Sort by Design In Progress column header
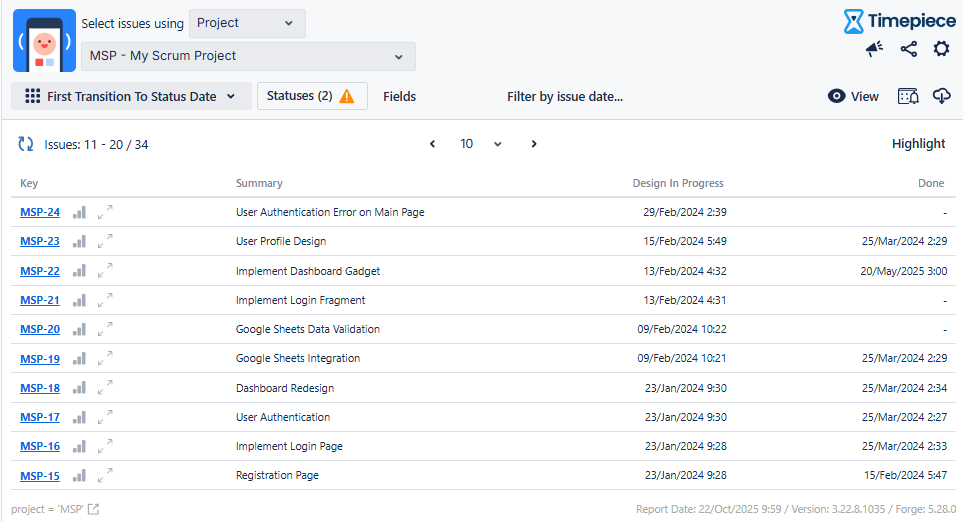Image resolution: width=963 pixels, height=522 pixels. [x=678, y=183]
